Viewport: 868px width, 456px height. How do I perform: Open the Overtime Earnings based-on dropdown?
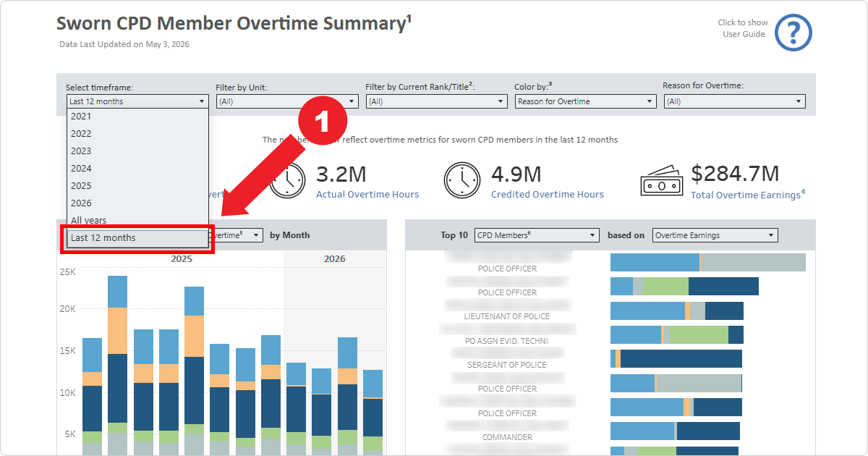(x=715, y=235)
